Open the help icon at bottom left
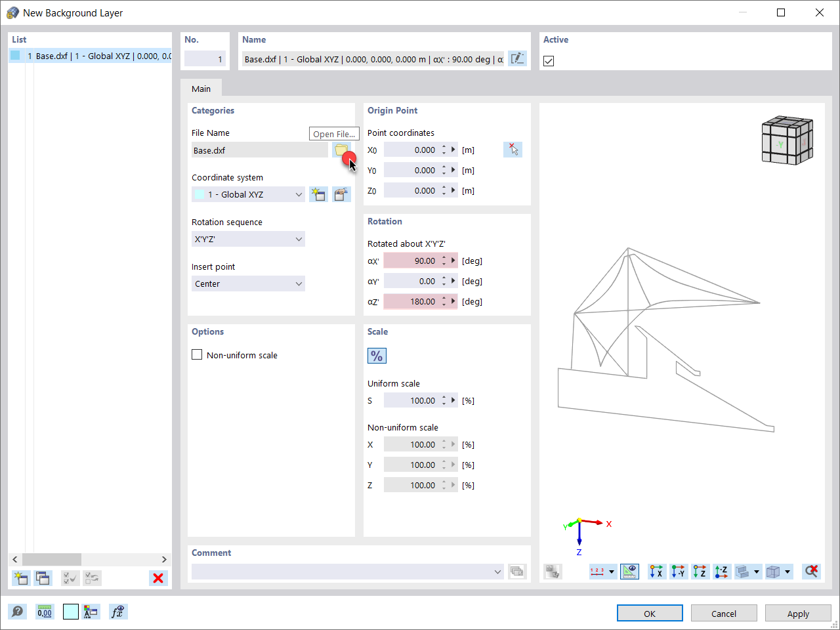This screenshot has width=840, height=630. click(18, 612)
